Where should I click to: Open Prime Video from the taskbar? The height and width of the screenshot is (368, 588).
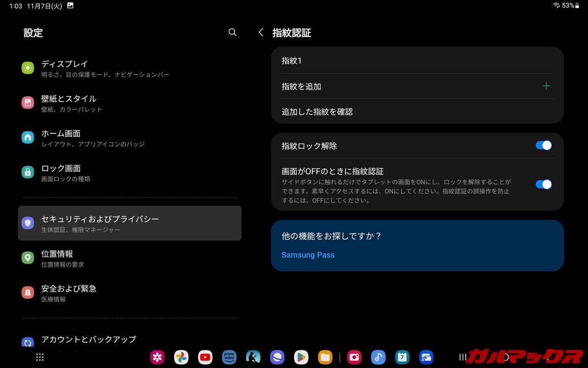[229, 357]
